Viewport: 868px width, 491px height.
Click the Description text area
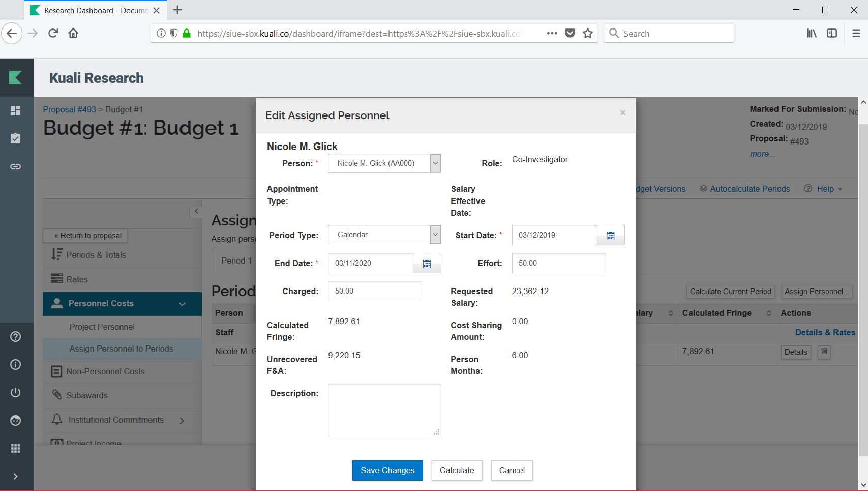(x=384, y=410)
